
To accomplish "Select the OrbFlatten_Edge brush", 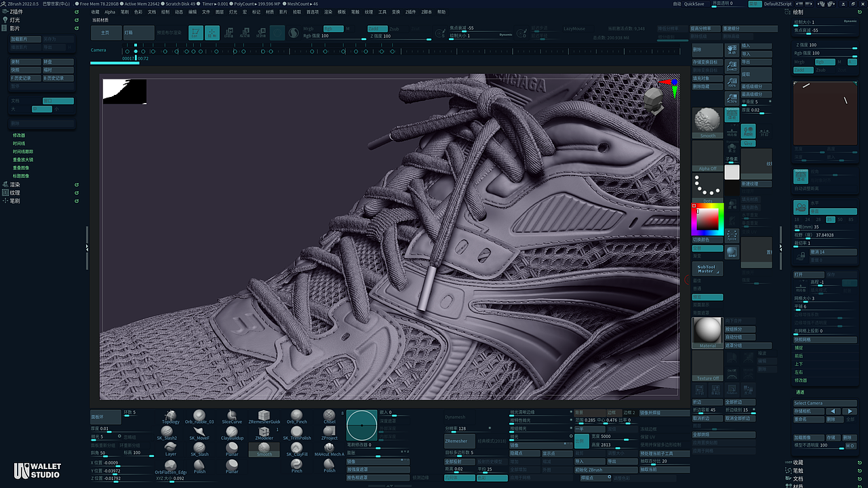I will [x=170, y=467].
